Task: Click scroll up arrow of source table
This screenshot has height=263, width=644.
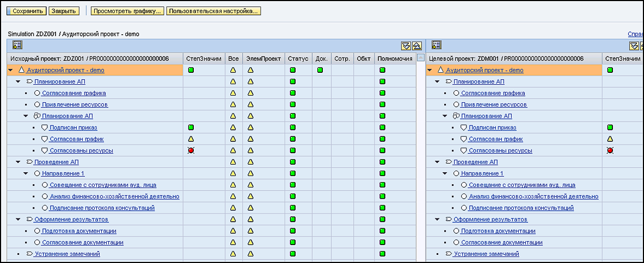Action: (420, 58)
